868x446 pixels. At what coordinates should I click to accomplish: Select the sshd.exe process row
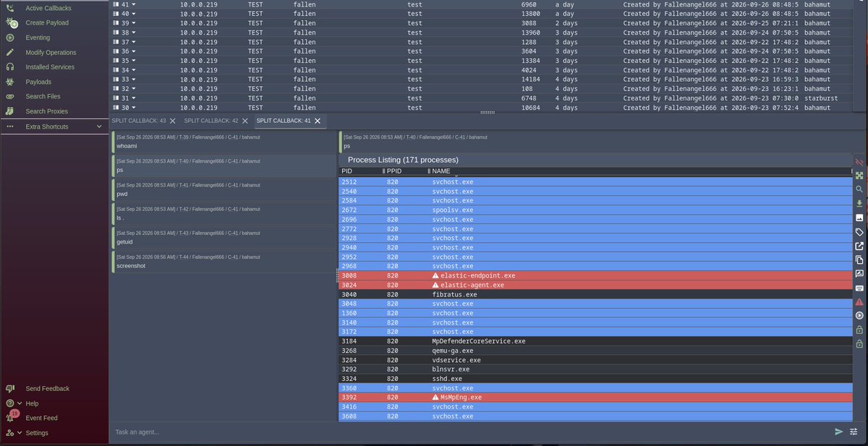[x=595, y=379]
